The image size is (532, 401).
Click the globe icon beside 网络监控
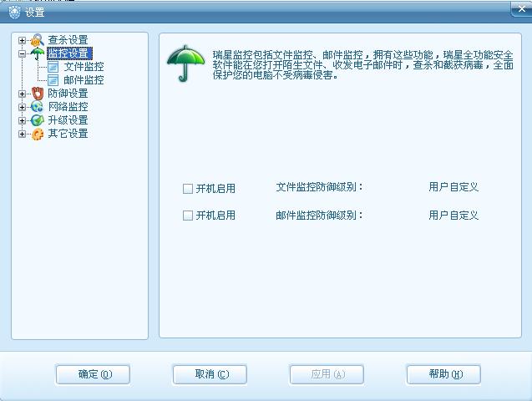[x=37, y=107]
